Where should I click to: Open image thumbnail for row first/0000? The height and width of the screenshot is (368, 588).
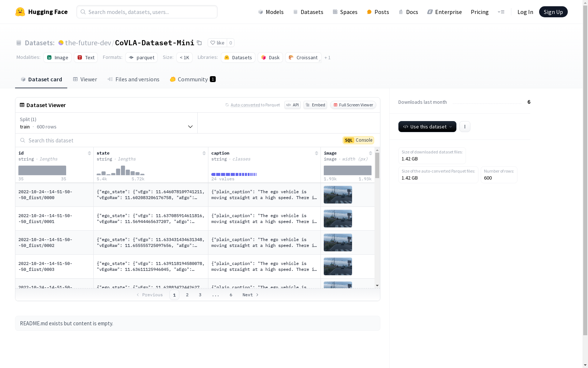coord(338,195)
